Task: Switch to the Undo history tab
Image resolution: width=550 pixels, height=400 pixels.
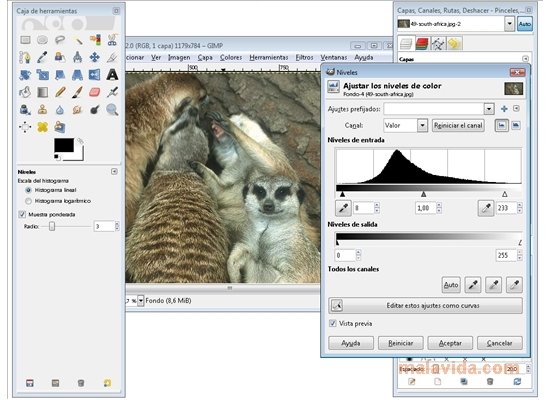Action: click(x=454, y=44)
